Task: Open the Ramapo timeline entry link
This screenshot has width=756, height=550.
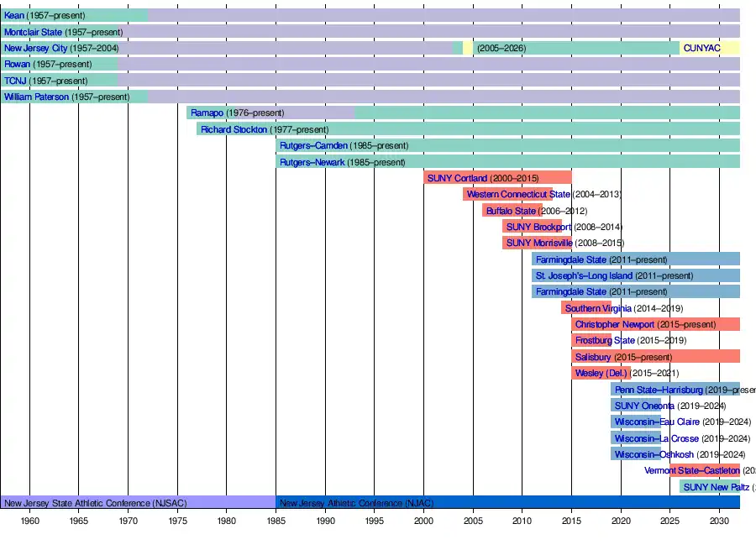Action: coord(207,113)
